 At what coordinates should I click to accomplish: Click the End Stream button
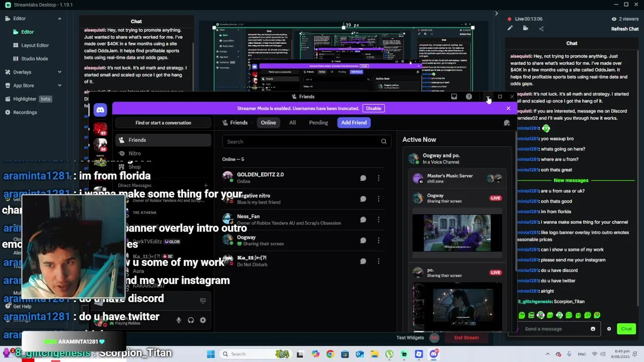tap(466, 338)
